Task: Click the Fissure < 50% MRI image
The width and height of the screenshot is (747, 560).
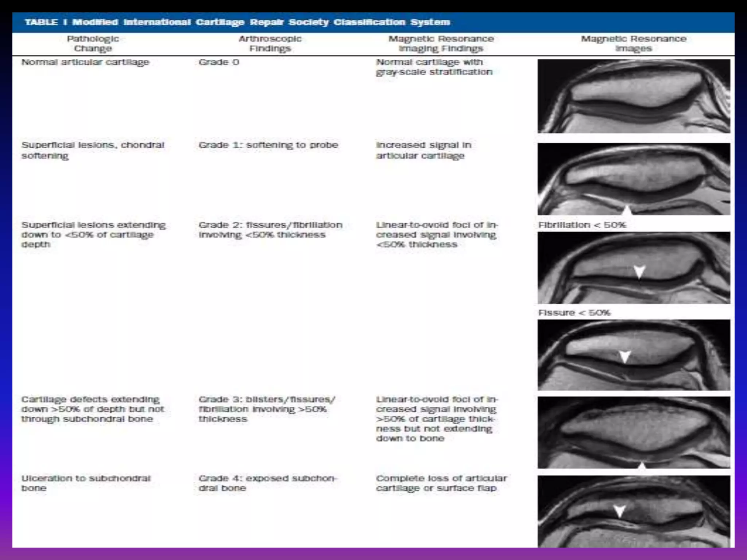Action: (634, 355)
